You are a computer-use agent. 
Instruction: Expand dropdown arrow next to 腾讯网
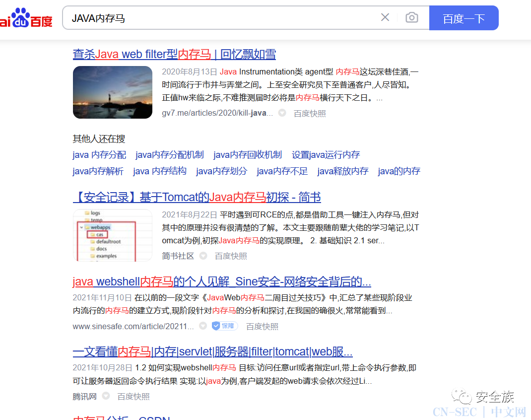[106, 396]
